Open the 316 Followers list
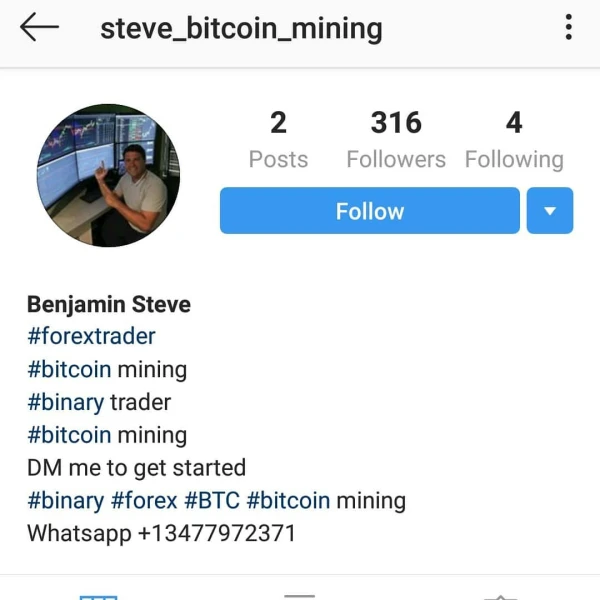 [396, 139]
